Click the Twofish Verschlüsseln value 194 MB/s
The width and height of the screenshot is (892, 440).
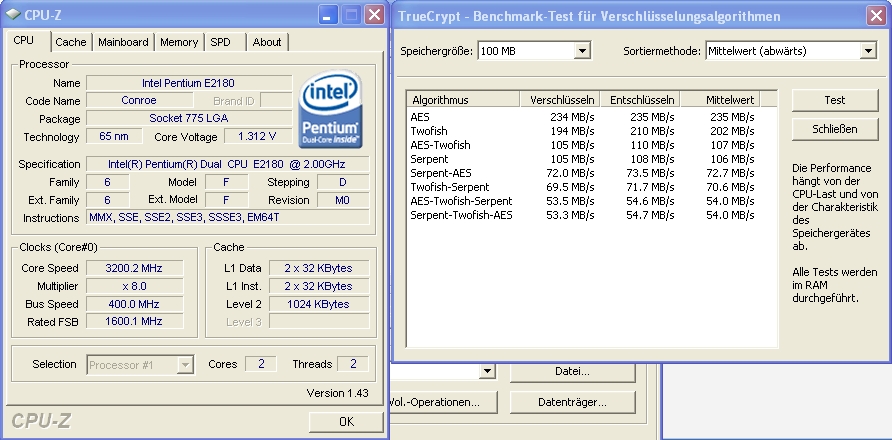click(x=572, y=131)
